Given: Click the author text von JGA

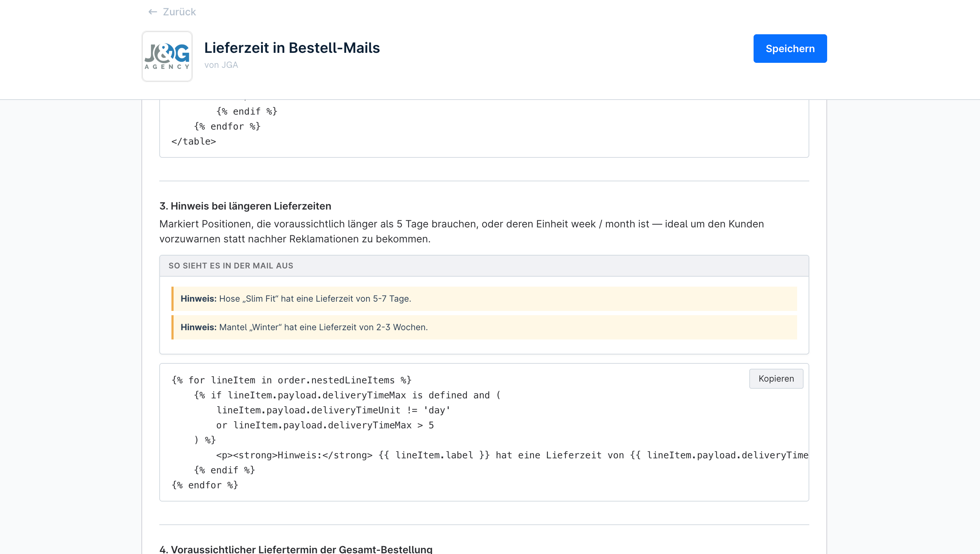Looking at the screenshot, I should (221, 65).
